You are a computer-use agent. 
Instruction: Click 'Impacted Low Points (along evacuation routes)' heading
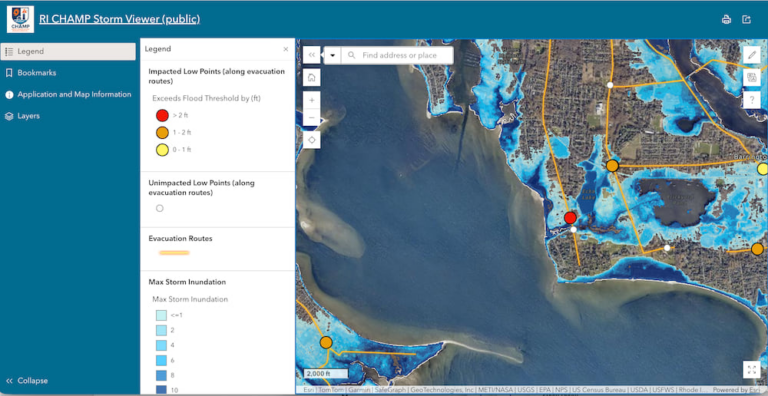[x=216, y=76]
